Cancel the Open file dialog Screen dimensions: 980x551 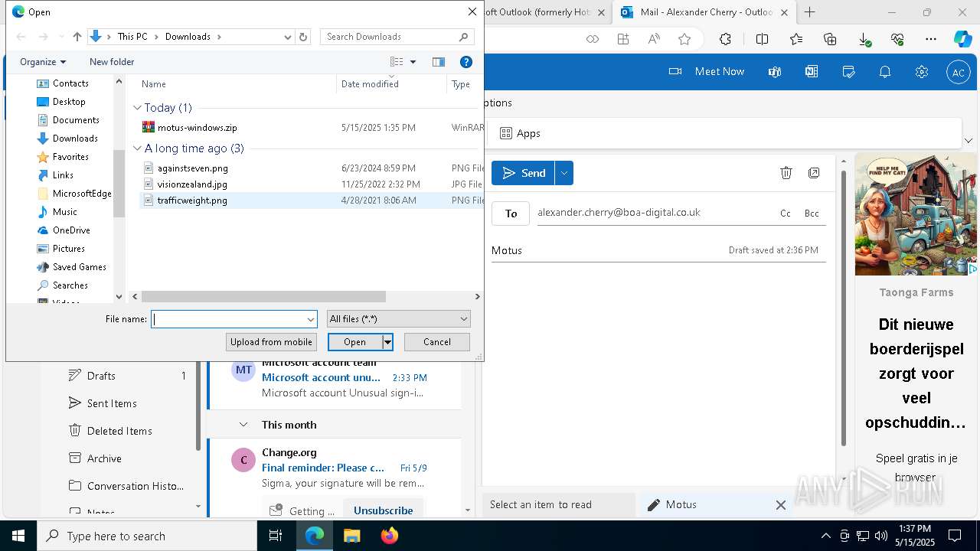click(436, 342)
